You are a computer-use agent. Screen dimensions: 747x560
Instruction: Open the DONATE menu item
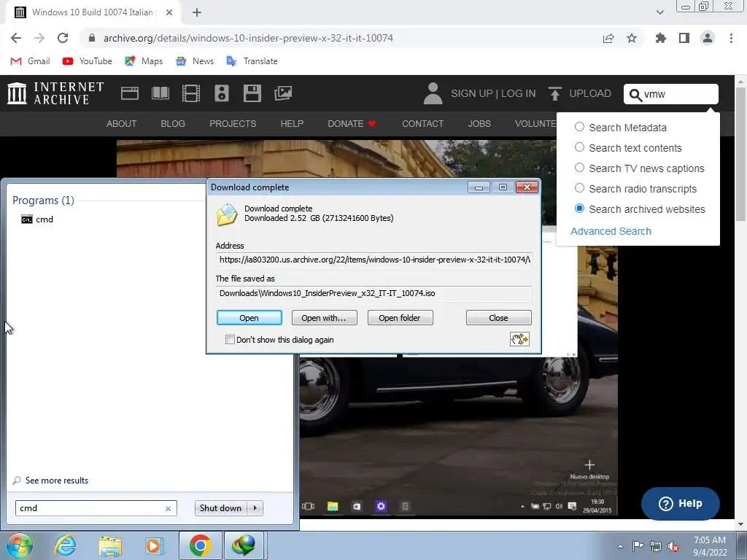click(x=352, y=124)
